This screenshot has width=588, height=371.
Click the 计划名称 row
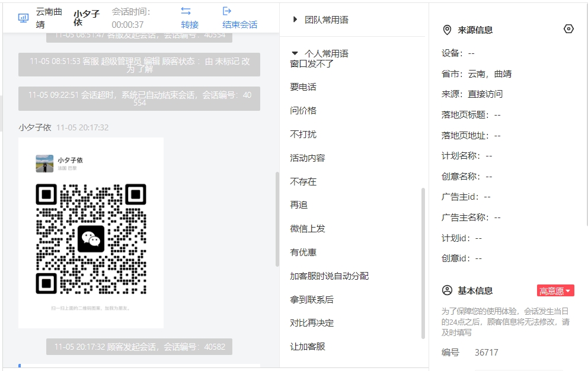coord(466,156)
